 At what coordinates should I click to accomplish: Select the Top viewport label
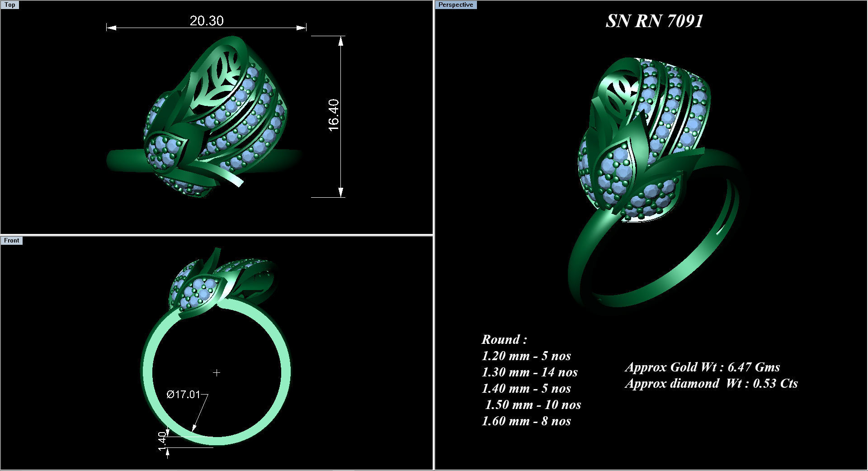(10, 5)
